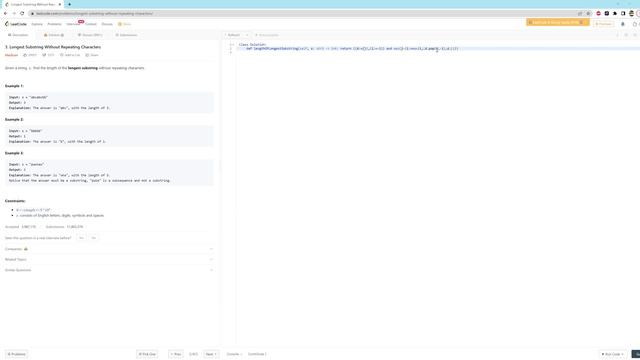
Task: Switch to the Discuss tab in problem panel
Action: 90,35
